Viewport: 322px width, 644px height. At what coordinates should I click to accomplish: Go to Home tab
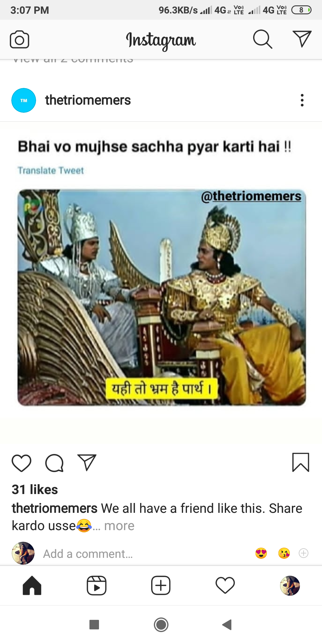32,586
